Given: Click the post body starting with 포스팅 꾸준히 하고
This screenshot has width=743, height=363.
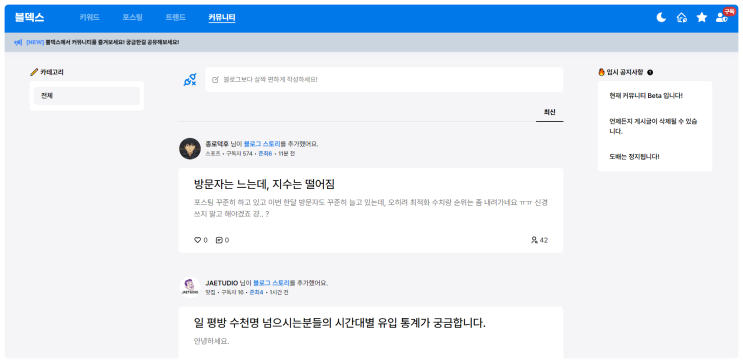Looking at the screenshot, I should pos(371,208).
